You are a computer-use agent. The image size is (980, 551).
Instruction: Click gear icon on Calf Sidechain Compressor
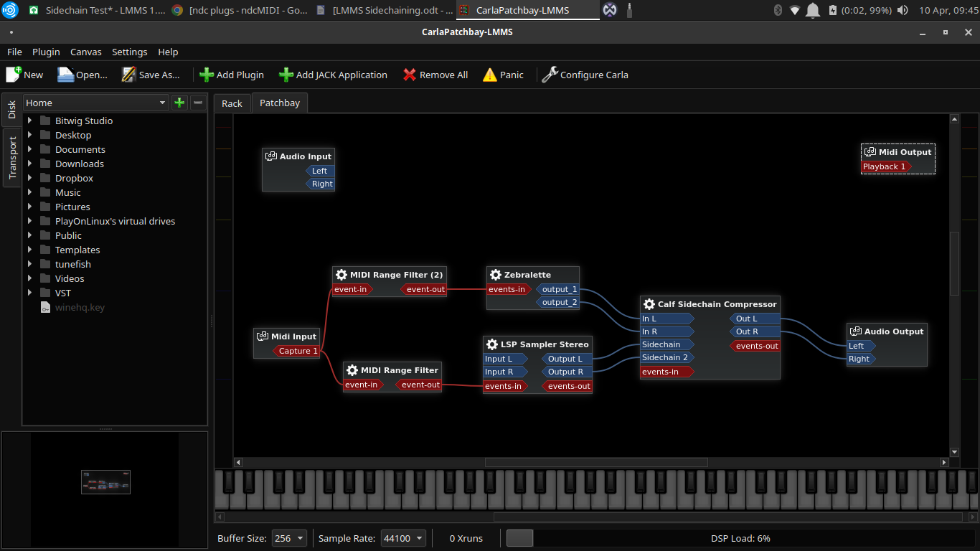[x=649, y=304]
